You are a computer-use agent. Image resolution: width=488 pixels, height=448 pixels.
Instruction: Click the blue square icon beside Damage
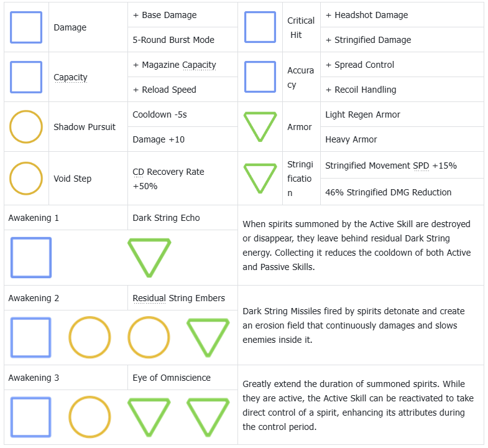point(26,27)
